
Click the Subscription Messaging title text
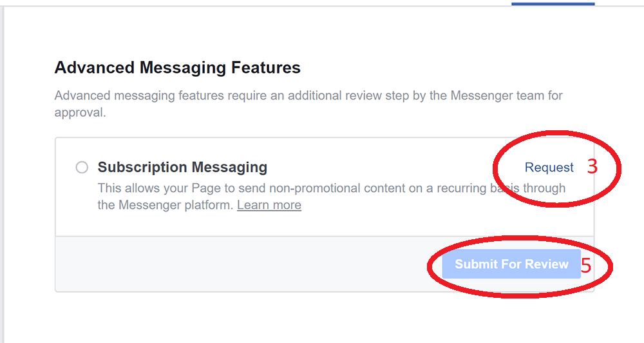(182, 167)
